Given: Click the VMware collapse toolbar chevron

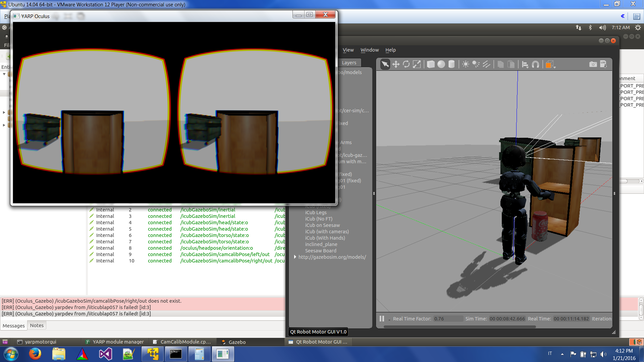Looking at the screenshot, I should click(x=623, y=16).
